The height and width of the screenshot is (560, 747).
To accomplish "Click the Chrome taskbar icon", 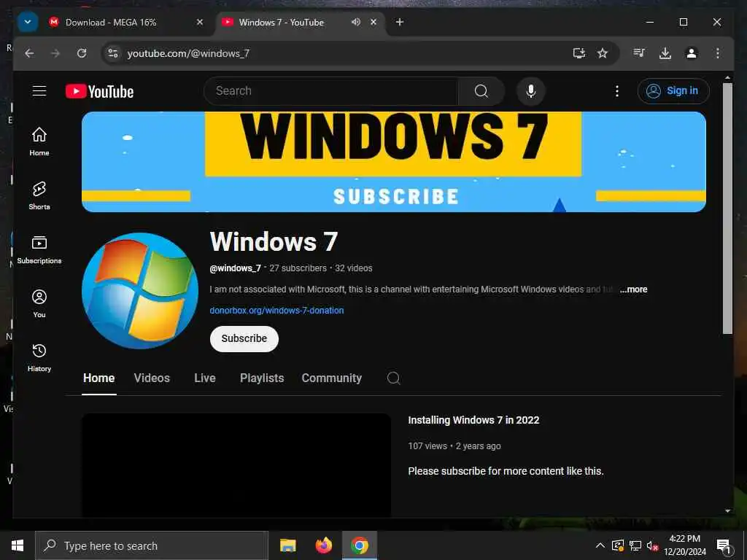I will point(360,545).
